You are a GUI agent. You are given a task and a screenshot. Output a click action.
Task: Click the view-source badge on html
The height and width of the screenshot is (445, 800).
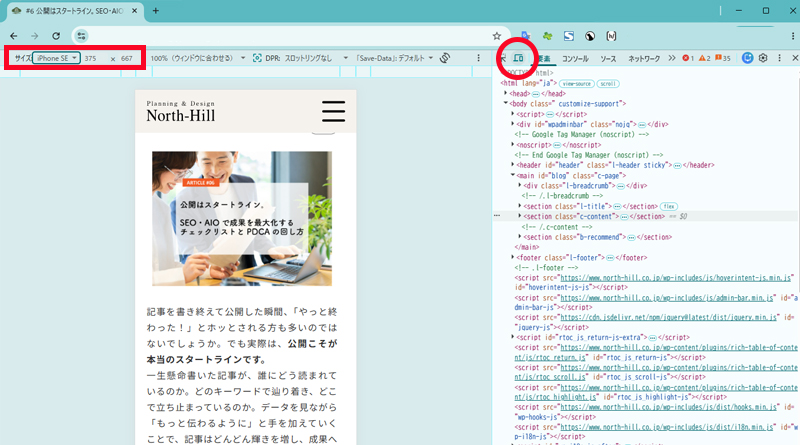(577, 83)
